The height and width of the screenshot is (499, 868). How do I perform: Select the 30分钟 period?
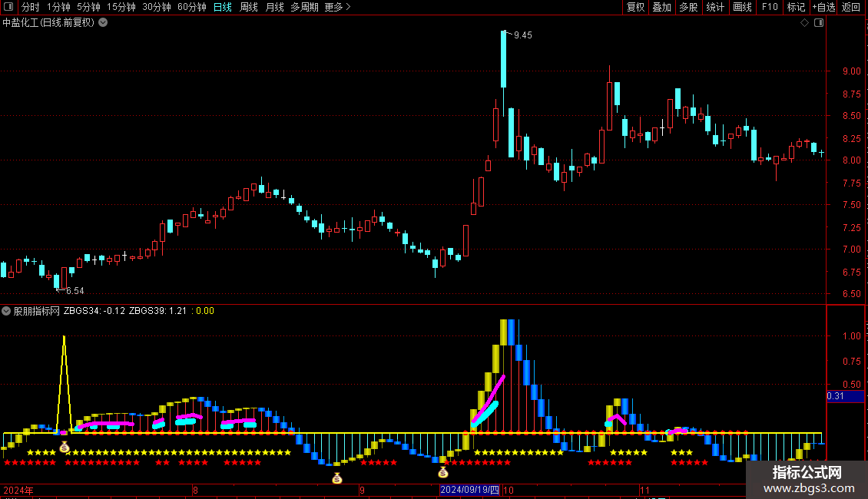pos(157,7)
